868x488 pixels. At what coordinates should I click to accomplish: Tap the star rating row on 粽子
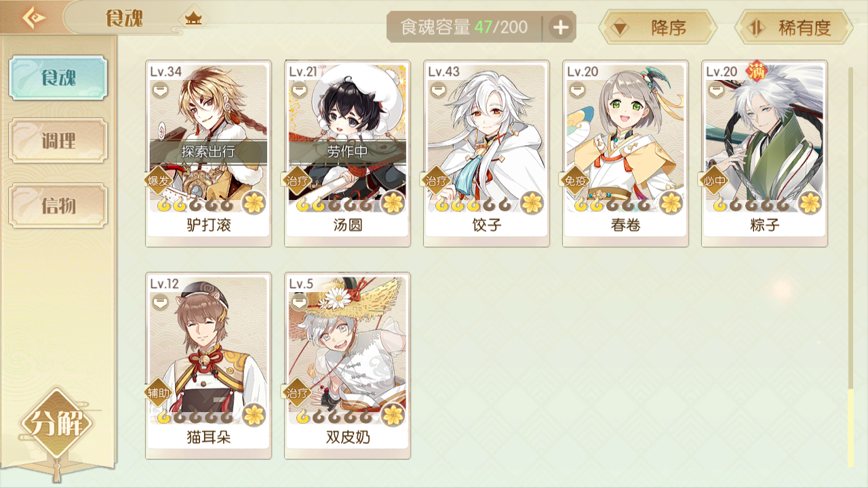[x=751, y=204]
